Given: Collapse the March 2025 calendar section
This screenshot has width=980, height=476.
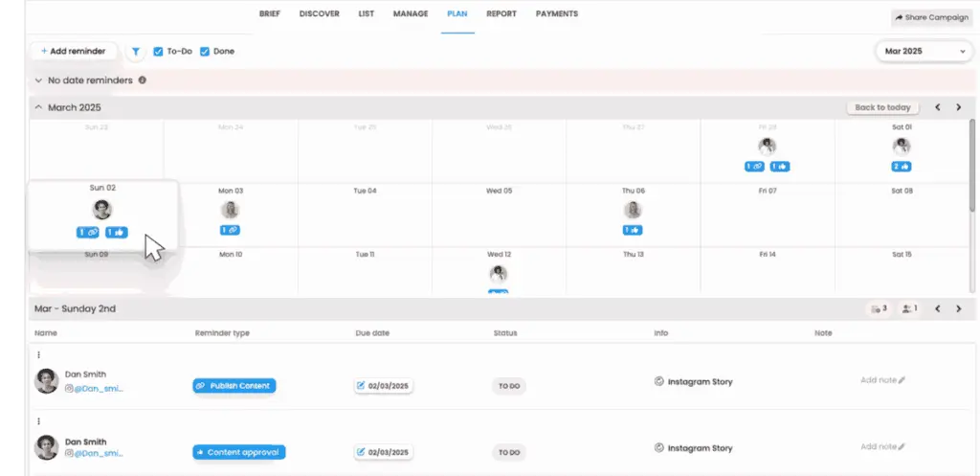Looking at the screenshot, I should [38, 107].
